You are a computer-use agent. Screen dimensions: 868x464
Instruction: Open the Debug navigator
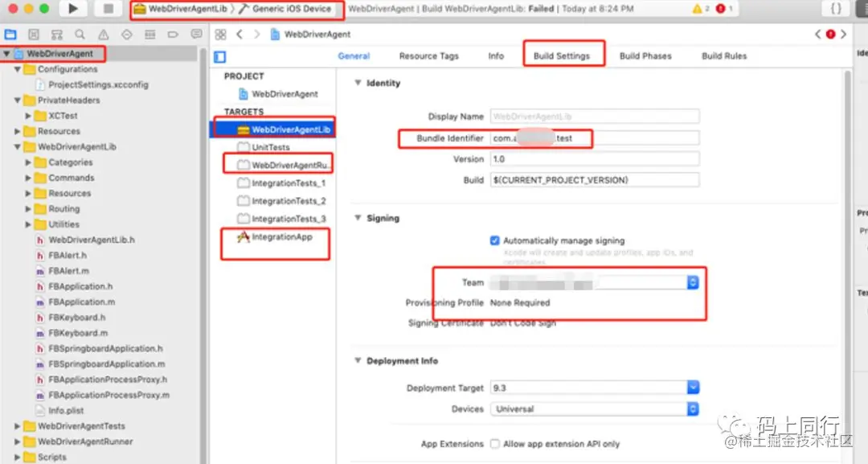(x=150, y=35)
